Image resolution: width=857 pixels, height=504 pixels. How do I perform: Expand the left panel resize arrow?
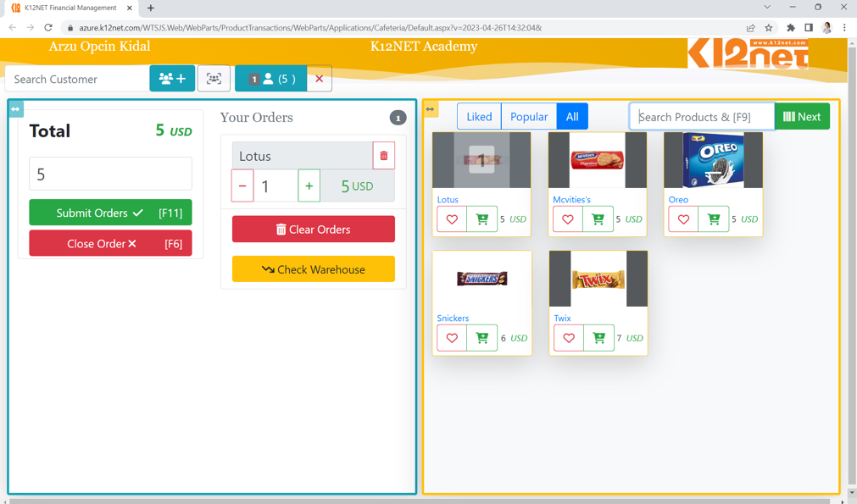tap(15, 109)
